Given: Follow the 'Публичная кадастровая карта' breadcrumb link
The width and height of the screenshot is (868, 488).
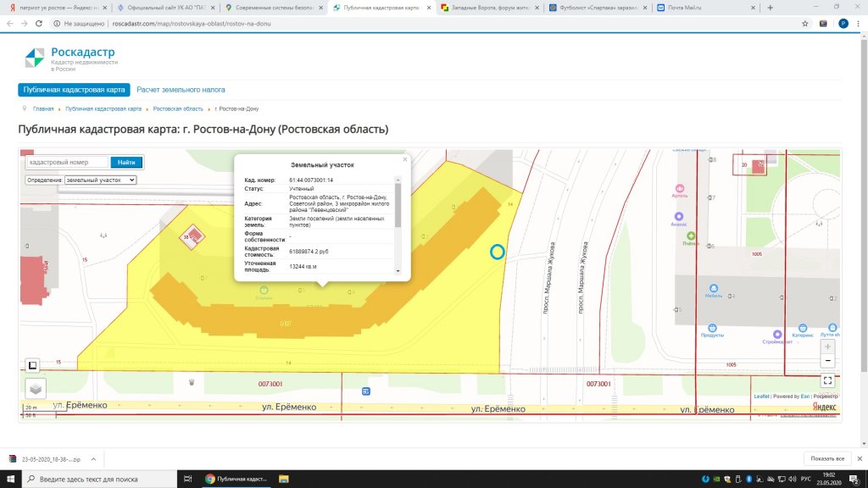Looking at the screenshot, I should pos(103,109).
